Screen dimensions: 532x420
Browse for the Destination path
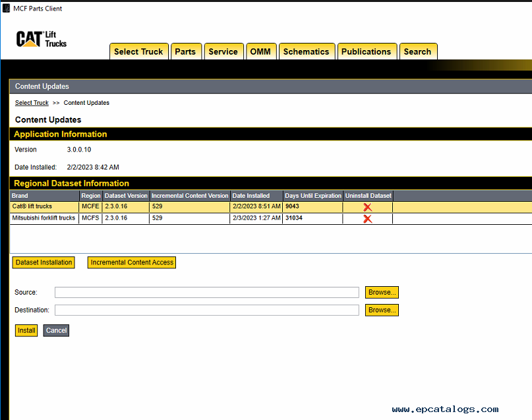(382, 310)
